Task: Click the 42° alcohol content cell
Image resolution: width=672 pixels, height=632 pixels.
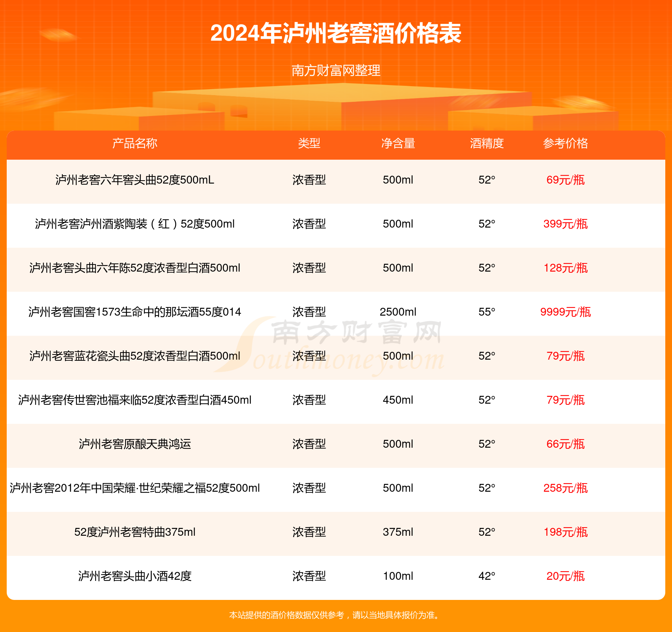Action: click(x=487, y=576)
